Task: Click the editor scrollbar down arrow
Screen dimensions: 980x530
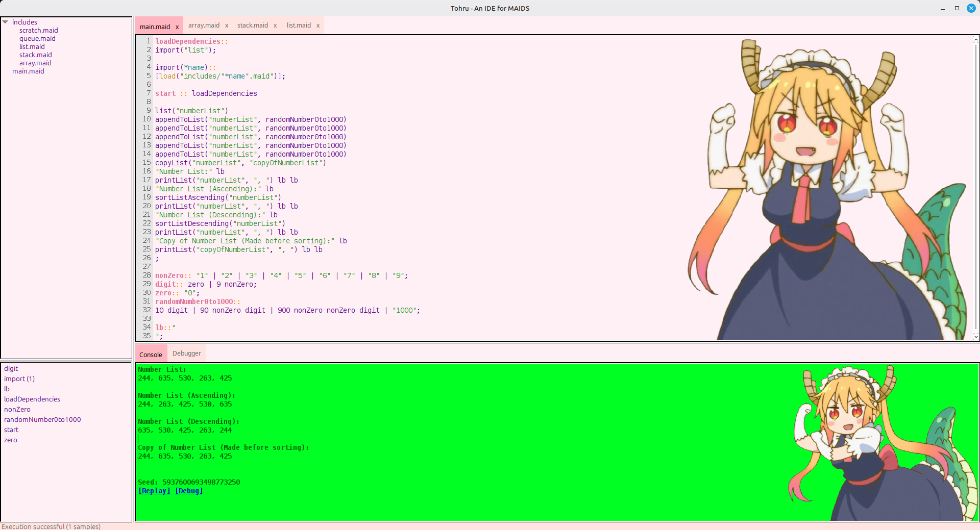Action: (x=976, y=336)
